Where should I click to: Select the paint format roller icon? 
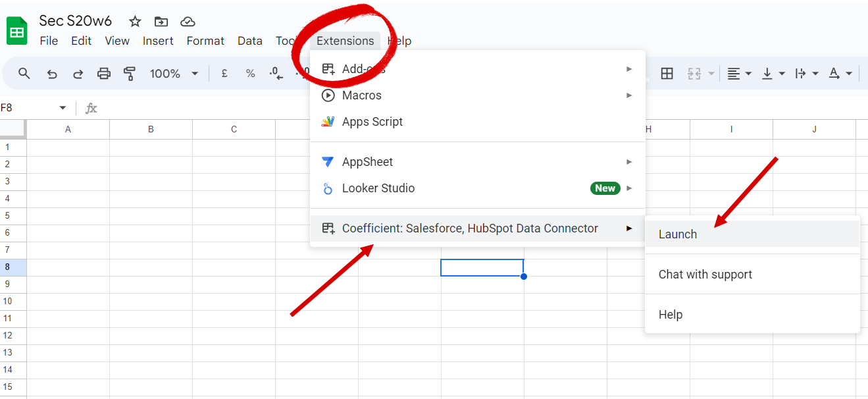pyautogui.click(x=130, y=74)
